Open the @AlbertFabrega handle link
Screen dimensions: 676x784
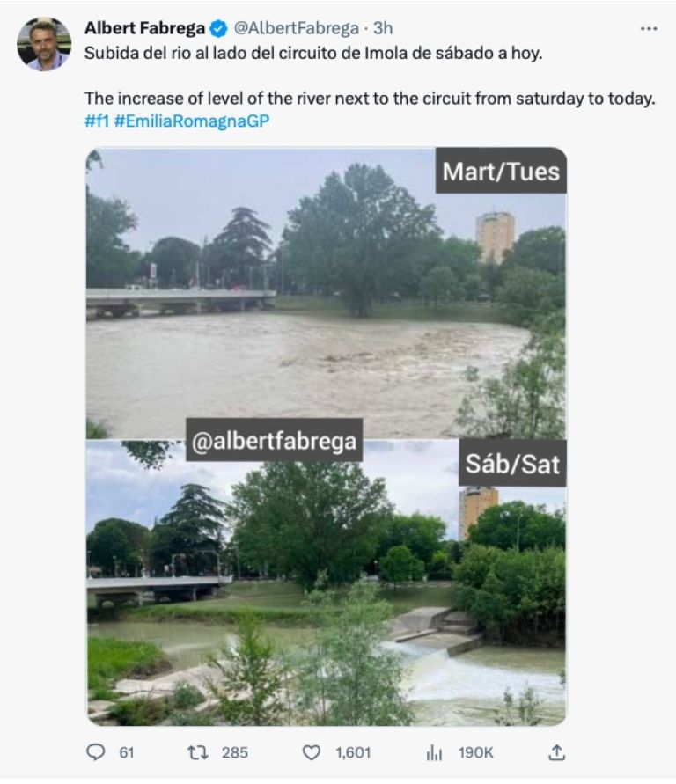297,28
